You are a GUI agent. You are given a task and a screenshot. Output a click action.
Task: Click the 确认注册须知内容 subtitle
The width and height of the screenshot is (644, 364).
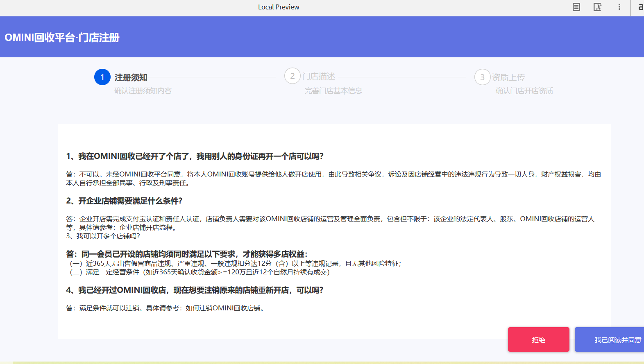click(x=143, y=91)
